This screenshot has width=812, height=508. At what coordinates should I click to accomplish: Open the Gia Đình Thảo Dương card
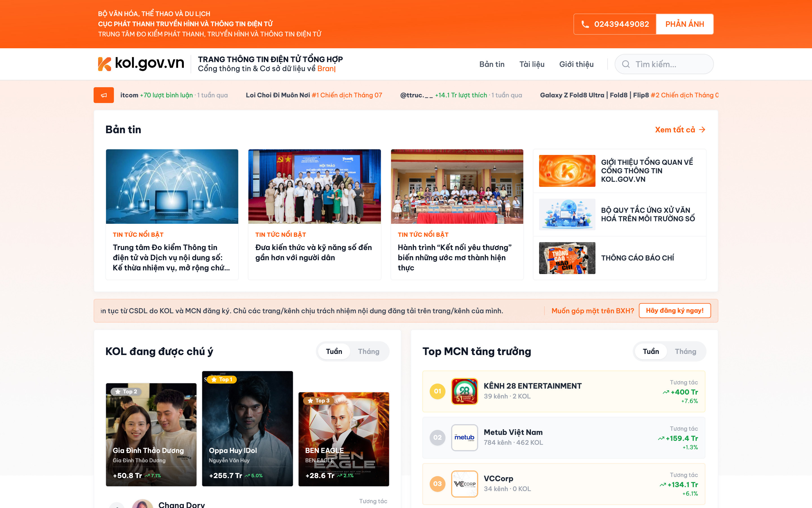click(151, 434)
